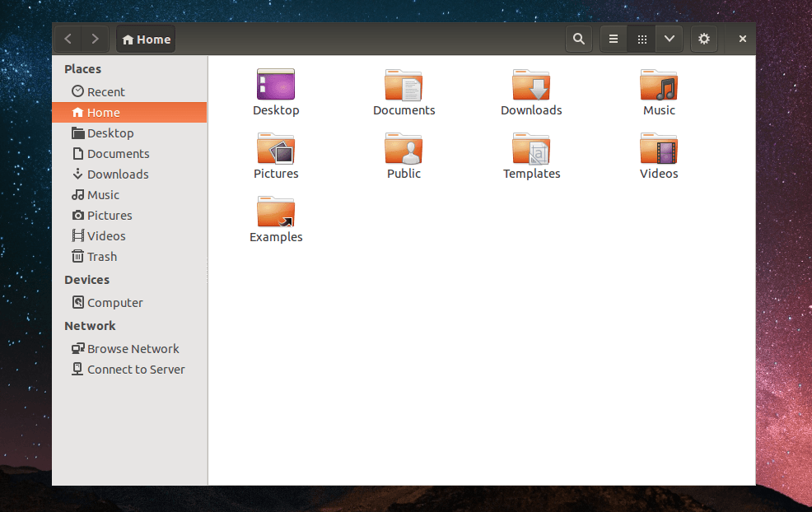The width and height of the screenshot is (812, 512).
Task: Select the Templates folder icon
Action: 531,149
